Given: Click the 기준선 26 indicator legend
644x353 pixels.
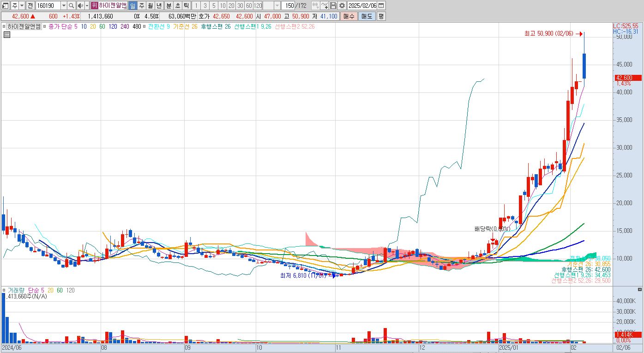Looking at the screenshot, I should tap(185, 27).
